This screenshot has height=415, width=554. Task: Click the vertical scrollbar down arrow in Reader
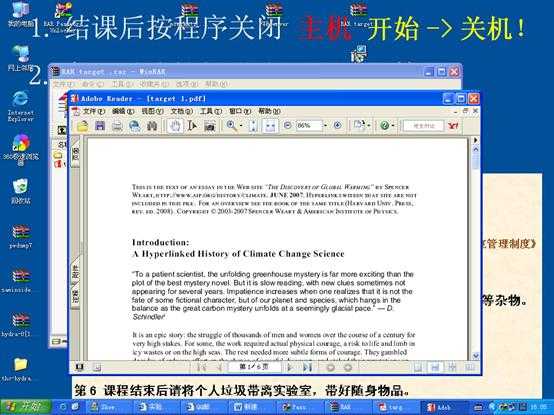click(476, 355)
